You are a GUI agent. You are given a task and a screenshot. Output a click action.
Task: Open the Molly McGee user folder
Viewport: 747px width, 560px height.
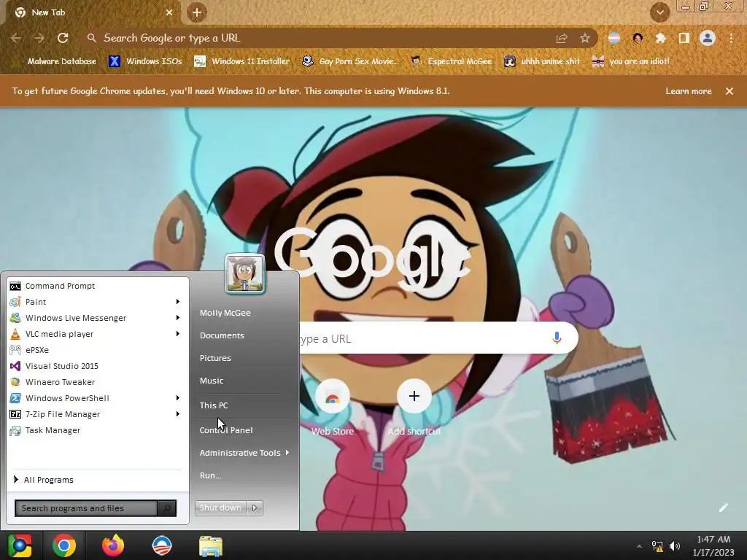point(225,313)
